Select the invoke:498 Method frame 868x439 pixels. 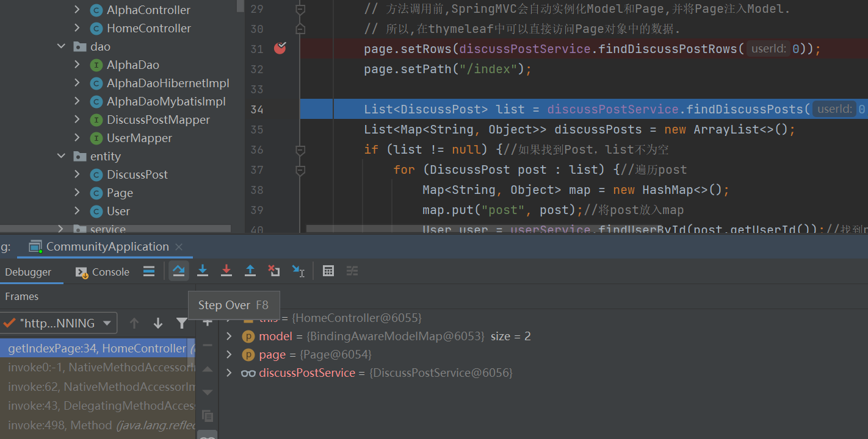coord(98,425)
